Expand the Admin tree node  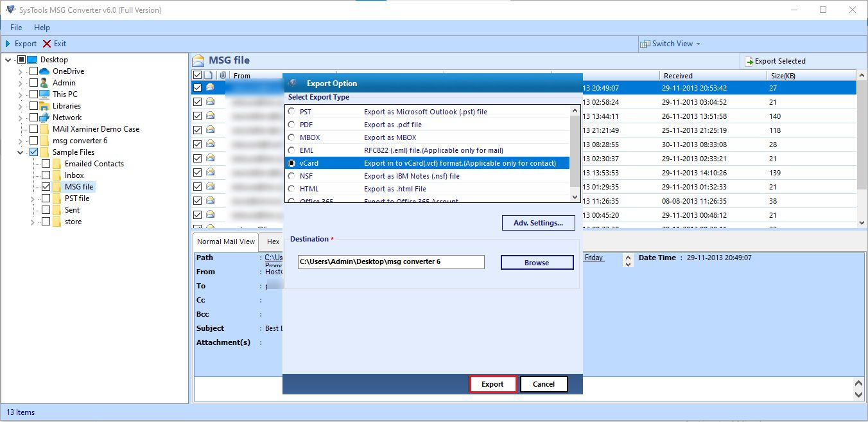pos(21,83)
